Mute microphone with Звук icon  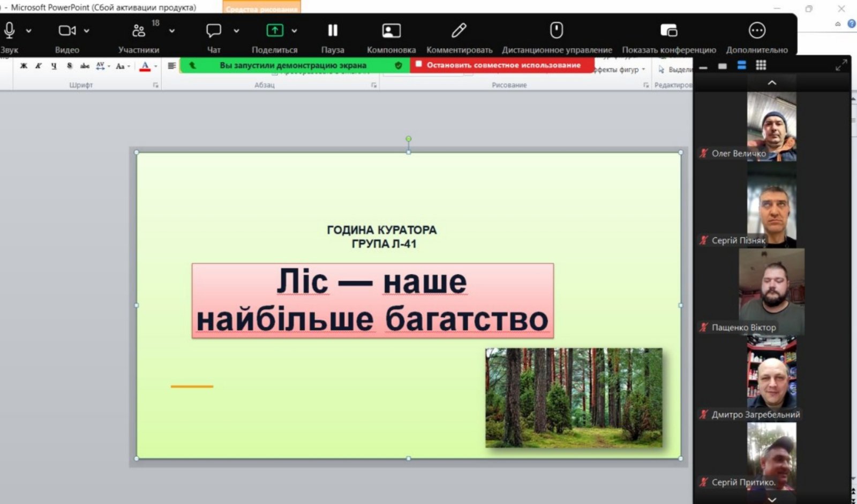pyautogui.click(x=9, y=31)
